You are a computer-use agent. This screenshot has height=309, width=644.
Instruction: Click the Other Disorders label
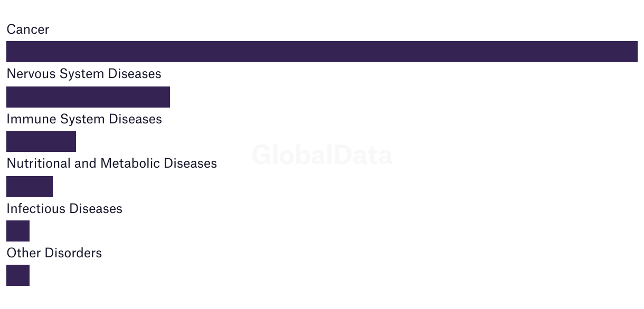click(x=54, y=253)
